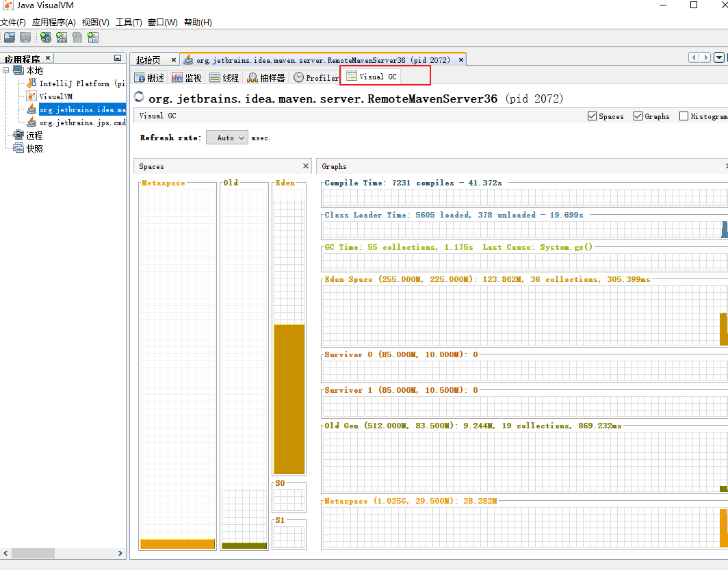This screenshot has width=728, height=570.
Task: Click the IntelliJ Platform node icon
Action: click(x=31, y=83)
